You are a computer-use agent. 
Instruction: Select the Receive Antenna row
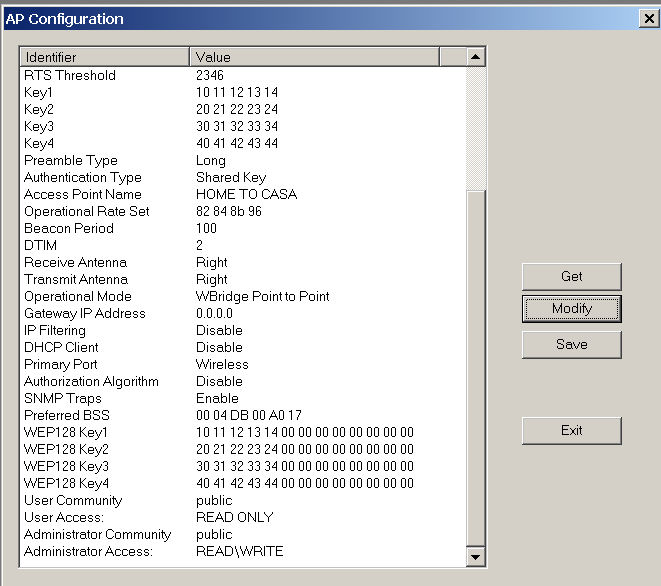pos(243,262)
